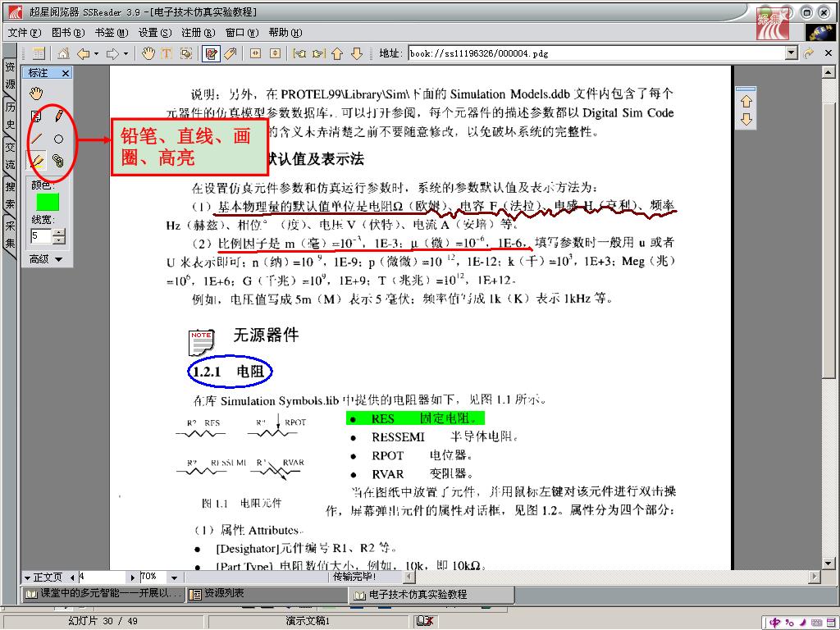
Task: Expand the 高级 advanced options
Action: click(x=46, y=259)
